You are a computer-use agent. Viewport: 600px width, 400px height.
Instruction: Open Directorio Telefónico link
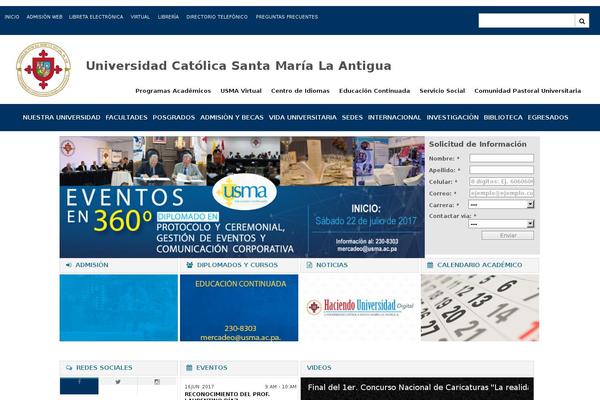coord(217,17)
